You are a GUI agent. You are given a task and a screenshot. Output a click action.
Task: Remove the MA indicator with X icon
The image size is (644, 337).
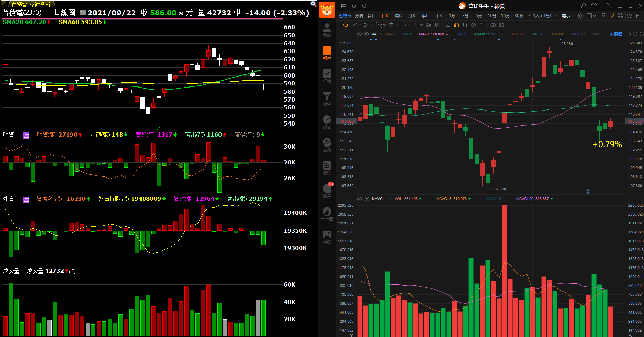(366, 34)
